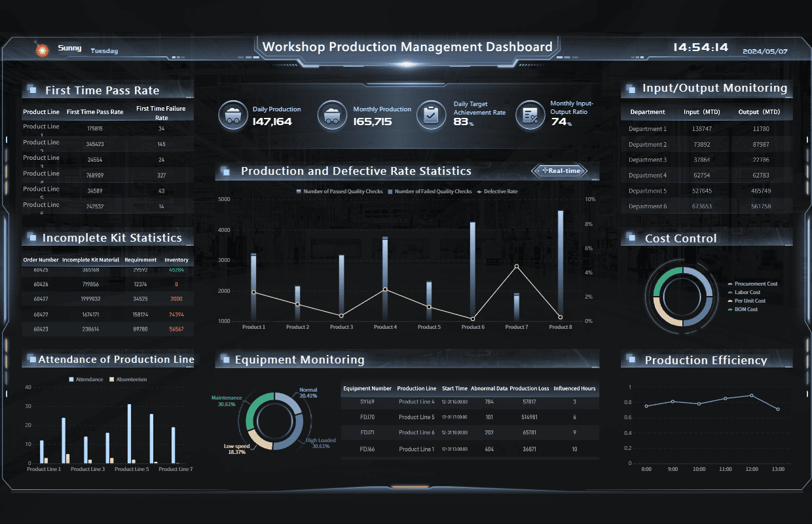The width and height of the screenshot is (812, 524).
Task: Toggle Procurement Cost legend entry
Action: click(754, 284)
